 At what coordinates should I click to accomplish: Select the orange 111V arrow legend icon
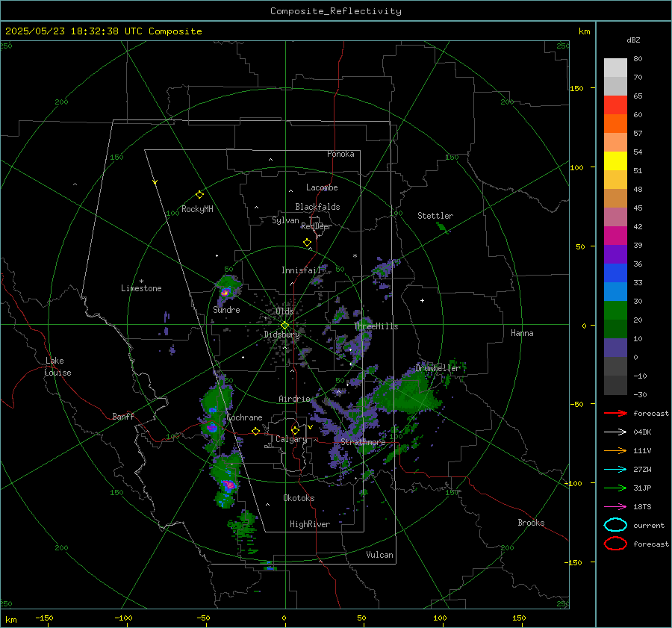[615, 450]
